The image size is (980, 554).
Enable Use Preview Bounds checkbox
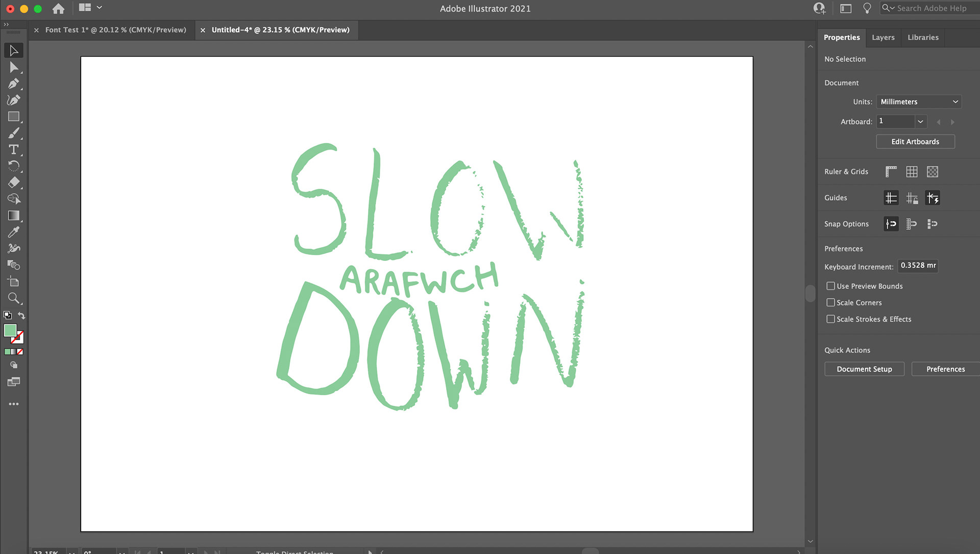click(x=831, y=286)
